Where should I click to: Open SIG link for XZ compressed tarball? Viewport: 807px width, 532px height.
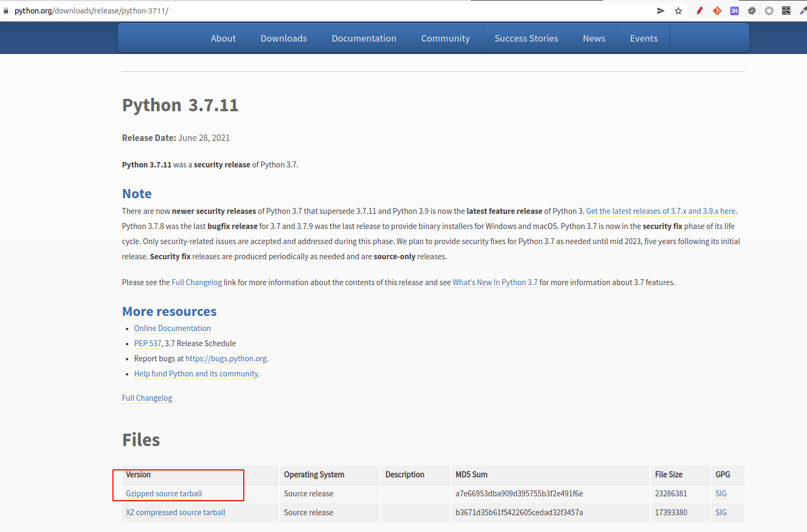click(x=721, y=513)
